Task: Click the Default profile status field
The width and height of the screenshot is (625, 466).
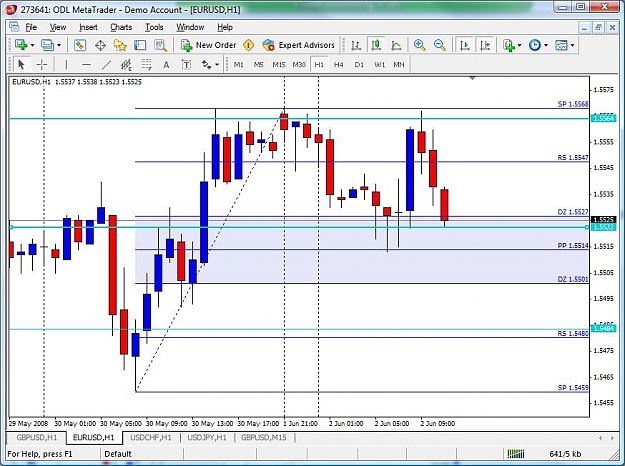Action: (142, 454)
